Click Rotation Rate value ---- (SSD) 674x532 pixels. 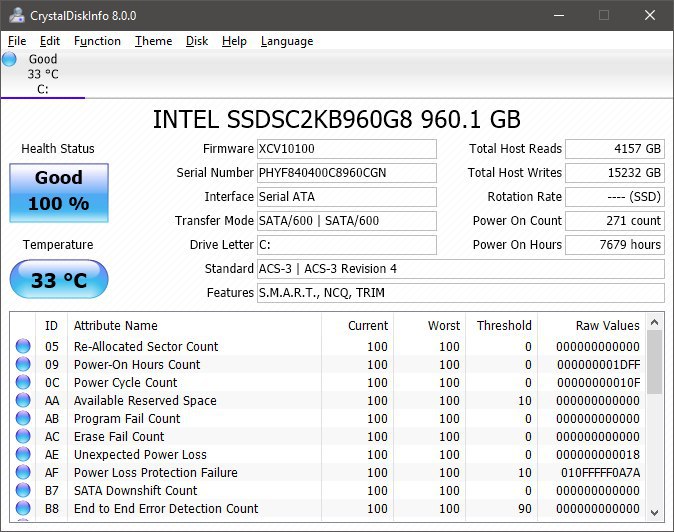point(615,197)
